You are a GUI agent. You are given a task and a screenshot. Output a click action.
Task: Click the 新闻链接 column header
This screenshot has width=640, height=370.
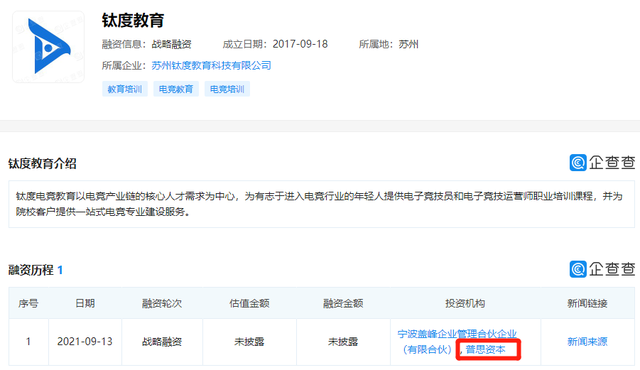(587, 303)
